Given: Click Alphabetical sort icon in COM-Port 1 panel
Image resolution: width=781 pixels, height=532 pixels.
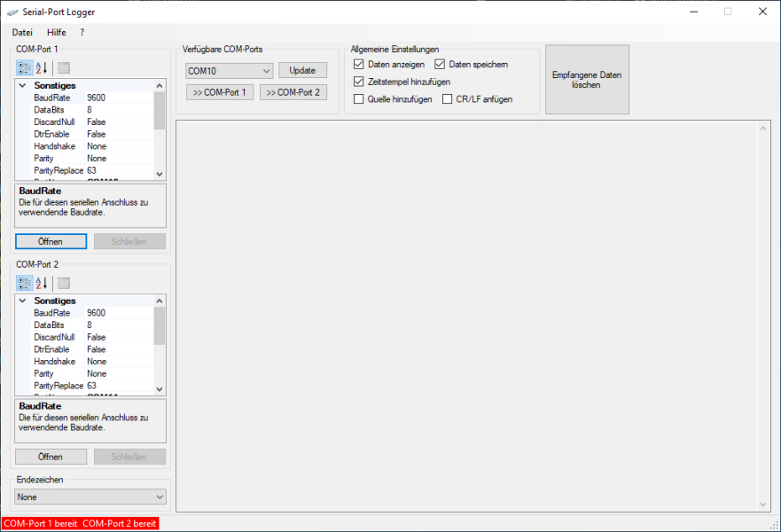Looking at the screenshot, I should 42,68.
